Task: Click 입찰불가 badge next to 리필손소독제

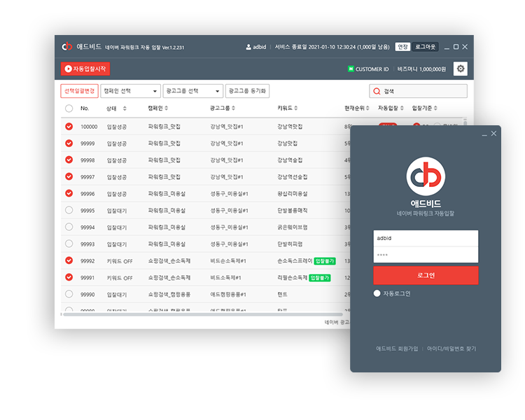Action: pyautogui.click(x=320, y=278)
